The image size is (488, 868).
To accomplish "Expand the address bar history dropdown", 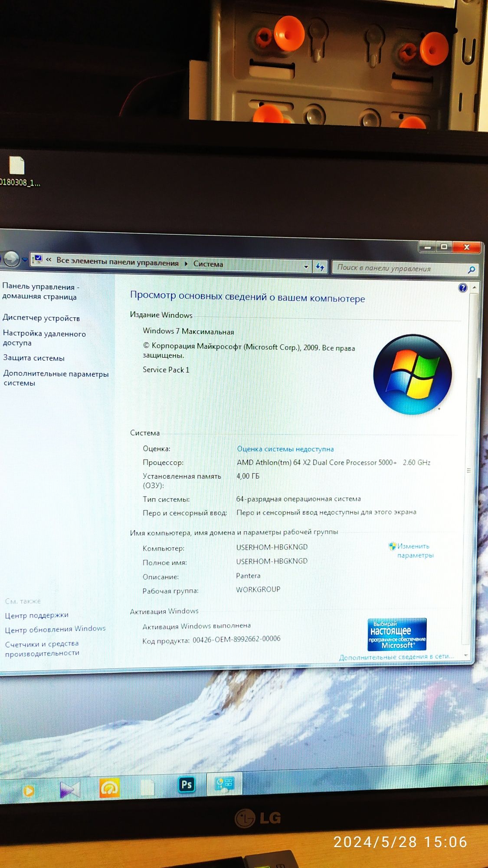I will click(x=306, y=266).
